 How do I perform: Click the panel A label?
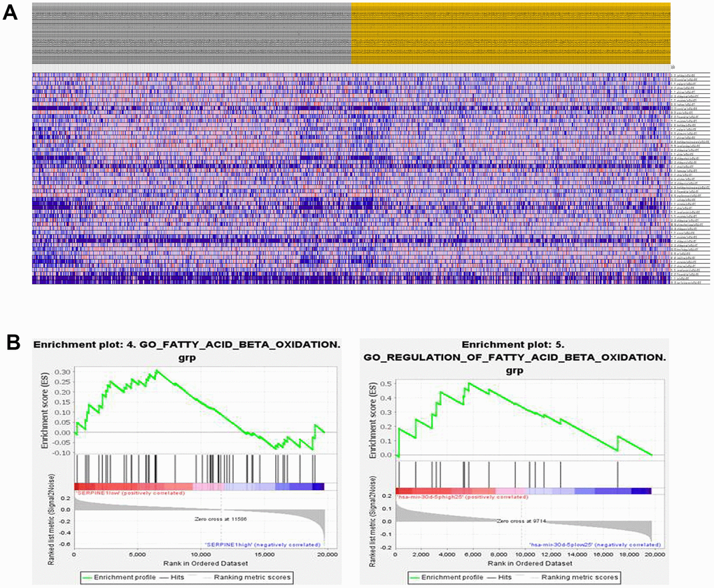point(10,14)
